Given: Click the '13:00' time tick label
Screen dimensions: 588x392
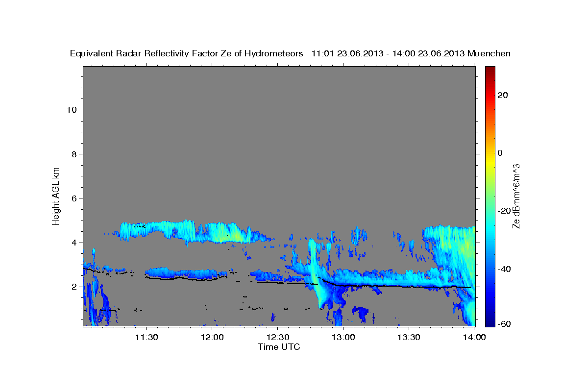Looking at the screenshot, I should pyautogui.click(x=343, y=338).
